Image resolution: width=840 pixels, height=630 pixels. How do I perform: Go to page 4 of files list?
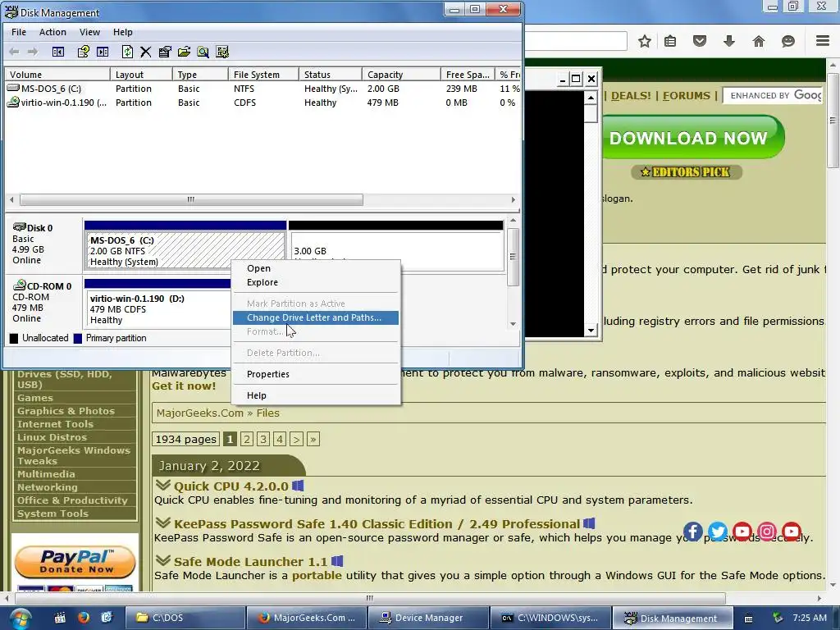(280, 440)
